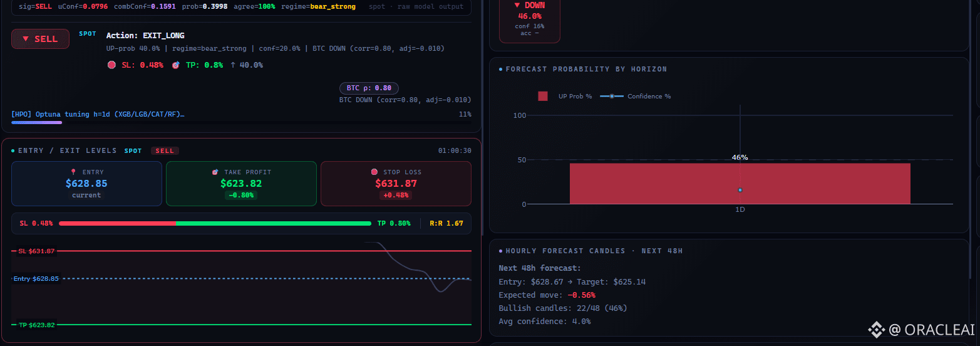This screenshot has width=980, height=346.
Task: Click the target icon next to TP: 0.8%
Action: click(x=175, y=65)
